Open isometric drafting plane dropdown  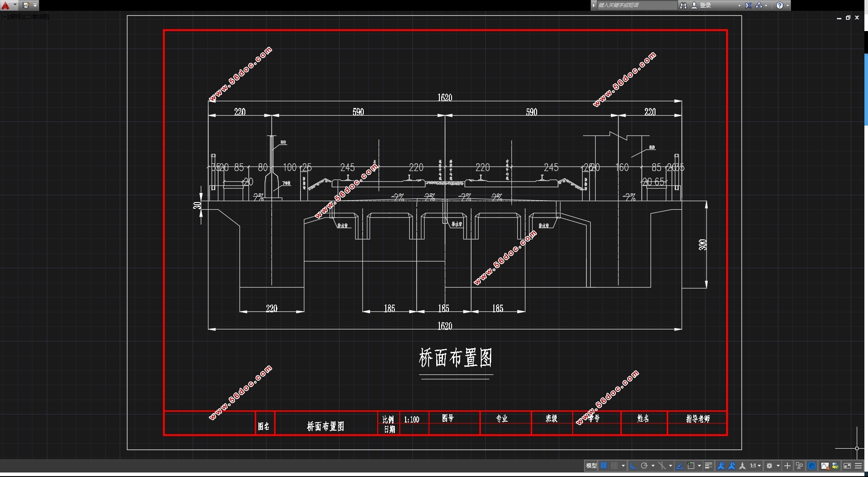670,466
